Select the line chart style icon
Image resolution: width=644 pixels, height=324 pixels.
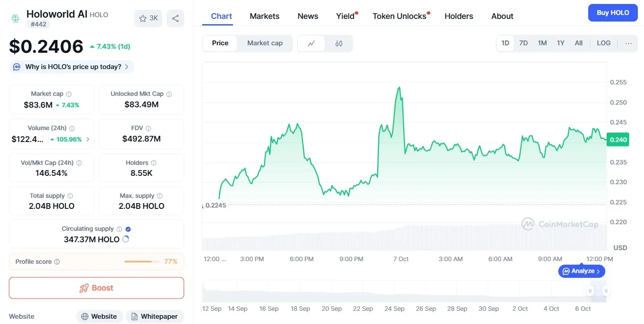(311, 43)
